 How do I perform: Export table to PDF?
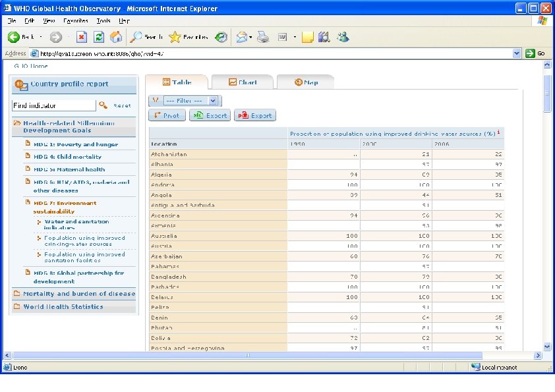pos(255,115)
